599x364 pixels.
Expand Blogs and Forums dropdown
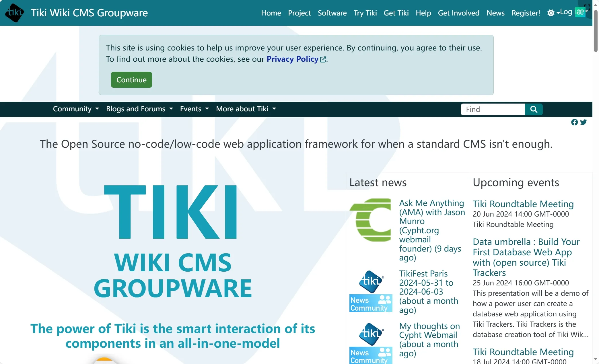(x=139, y=109)
